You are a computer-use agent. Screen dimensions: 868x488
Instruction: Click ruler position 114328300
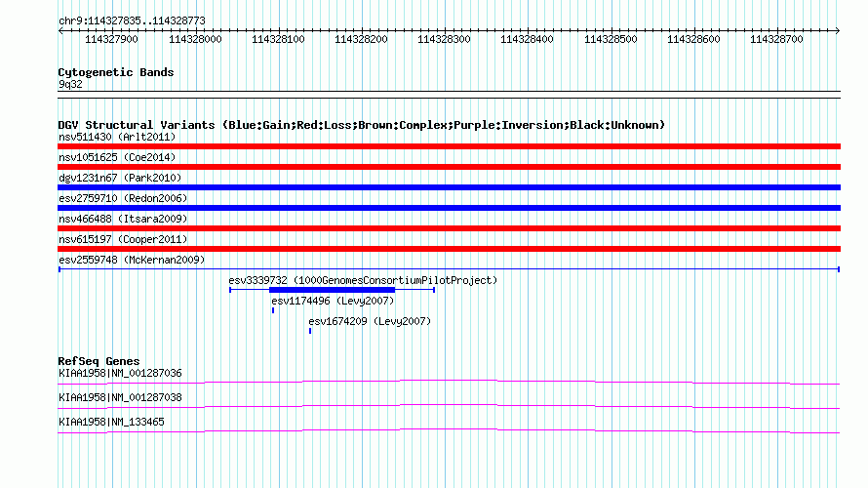[x=444, y=39]
